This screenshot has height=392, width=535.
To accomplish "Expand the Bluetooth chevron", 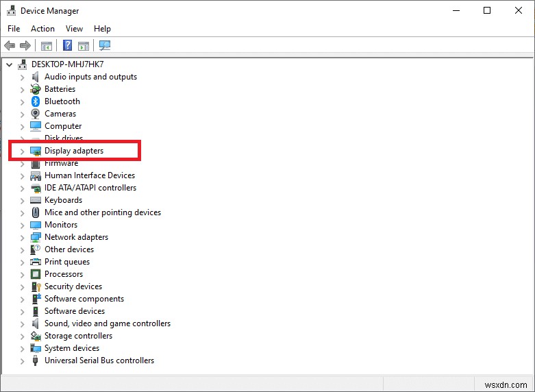I will click(22, 102).
